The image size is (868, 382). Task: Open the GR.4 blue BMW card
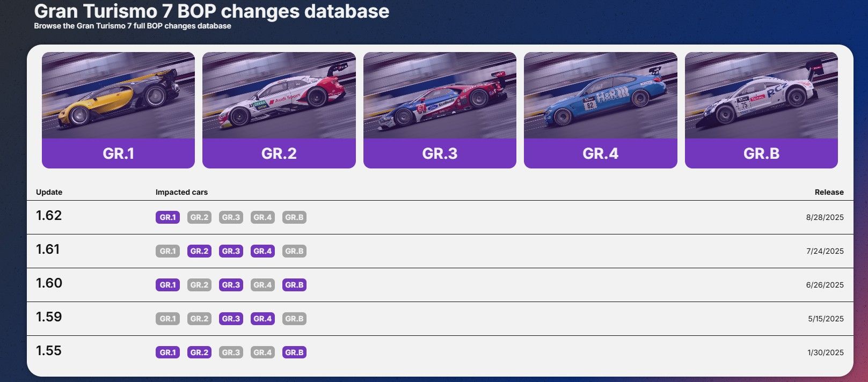coord(600,110)
